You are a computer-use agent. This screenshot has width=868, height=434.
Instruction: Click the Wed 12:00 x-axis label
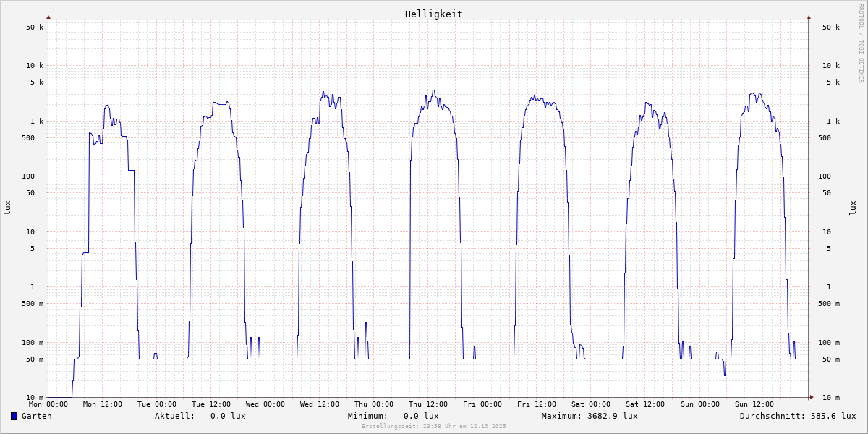[x=320, y=404]
